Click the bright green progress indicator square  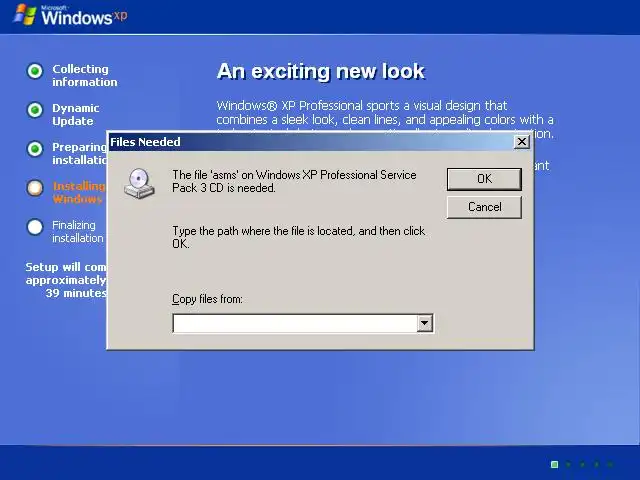(x=554, y=464)
